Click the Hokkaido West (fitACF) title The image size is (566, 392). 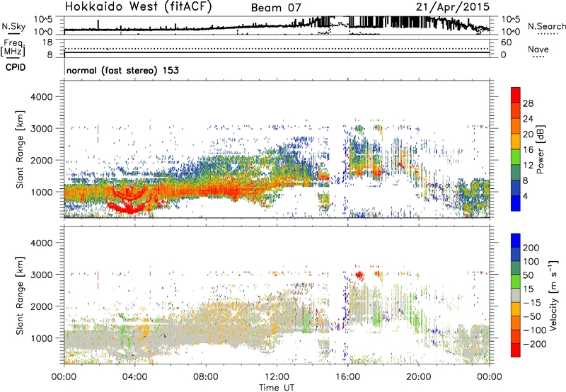[138, 6]
